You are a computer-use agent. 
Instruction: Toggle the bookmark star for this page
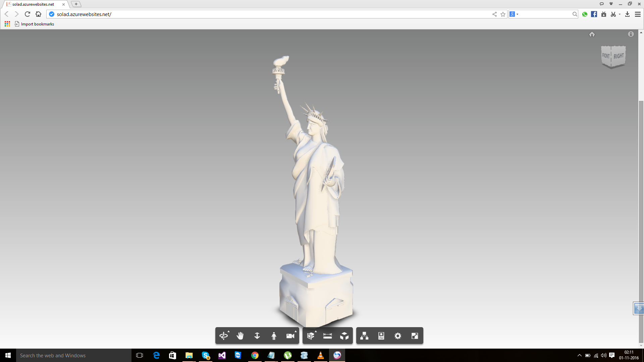pyautogui.click(x=503, y=14)
